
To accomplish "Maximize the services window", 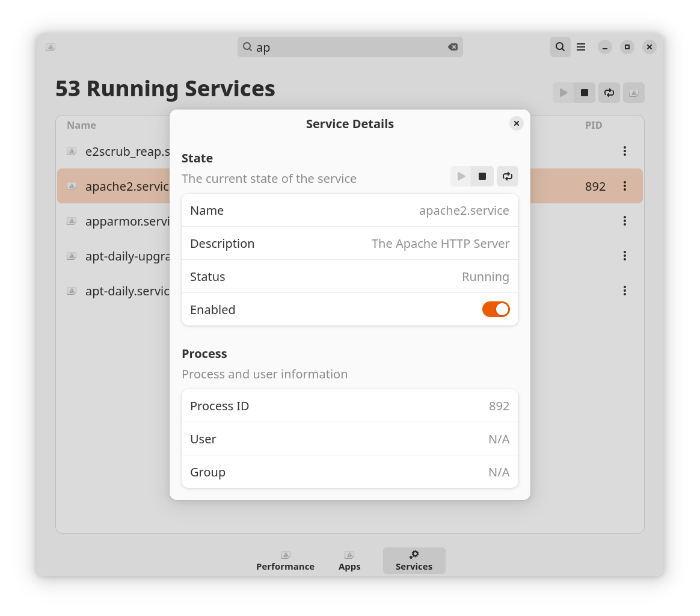I will point(627,47).
